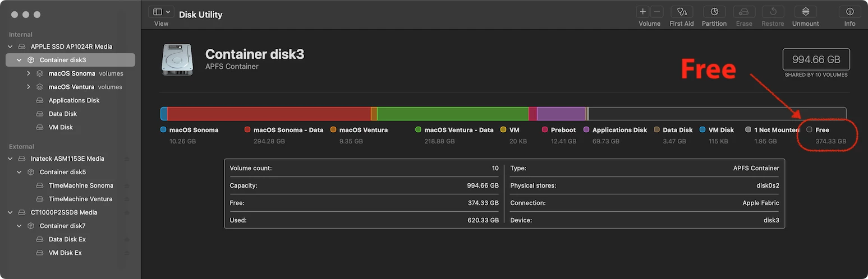This screenshot has width=868, height=279.
Task: Click the Erase toolbar icon
Action: [744, 12]
